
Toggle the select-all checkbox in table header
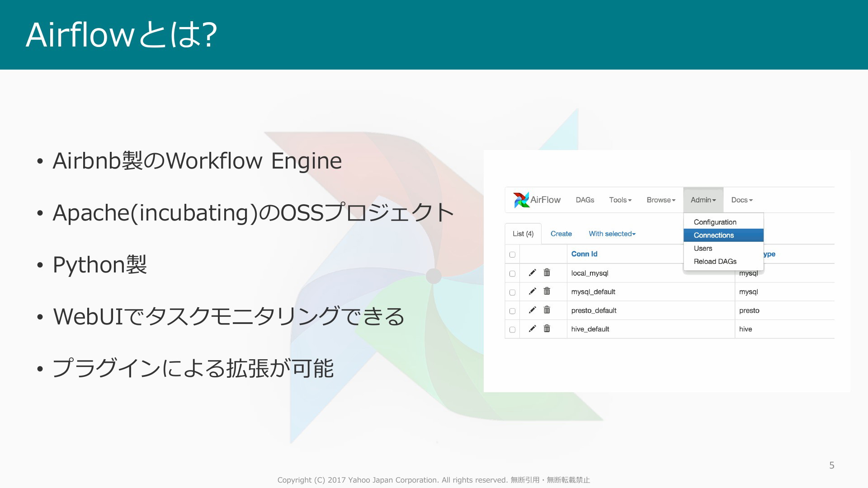coord(512,255)
